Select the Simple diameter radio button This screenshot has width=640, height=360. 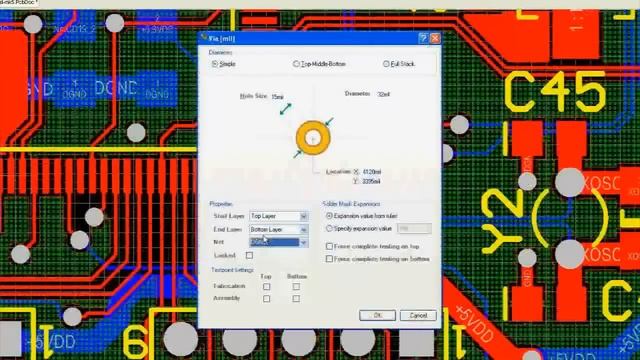[x=215, y=64]
